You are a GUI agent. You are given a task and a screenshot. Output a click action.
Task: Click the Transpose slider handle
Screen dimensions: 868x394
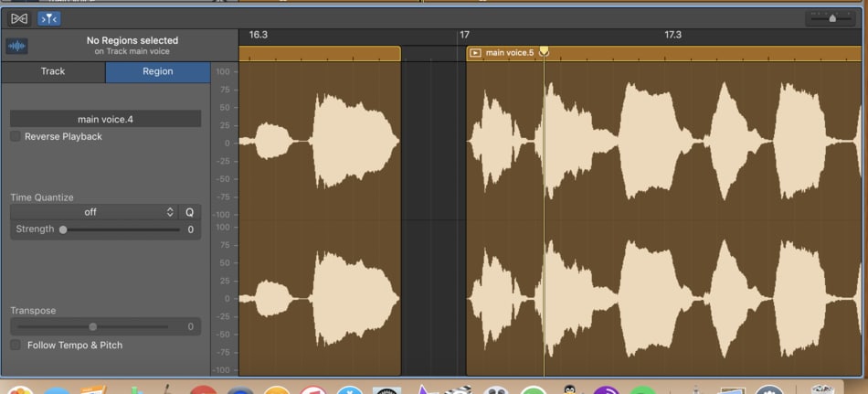(93, 327)
